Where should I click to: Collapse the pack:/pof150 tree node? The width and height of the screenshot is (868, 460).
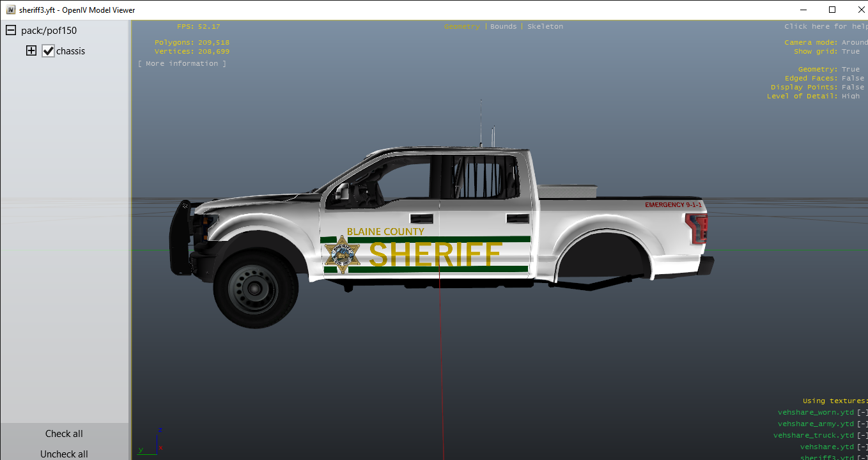(x=11, y=31)
